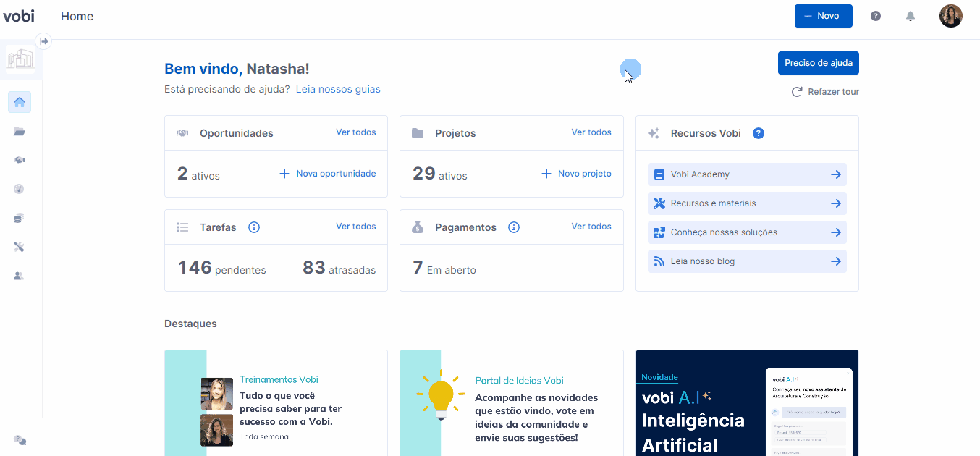Click the Pagamentos info icon
Image resolution: width=980 pixels, height=456 pixels.
[514, 227]
